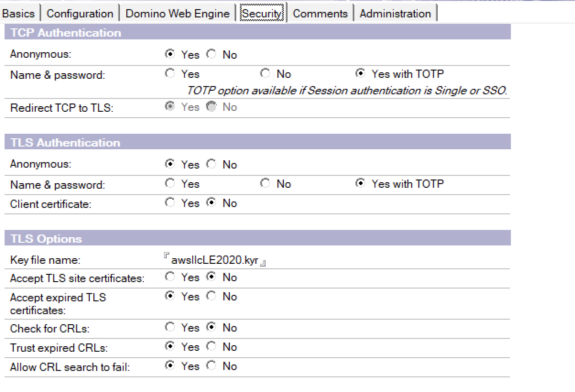
Task: Select Yes for TCP Name & password
Action: [170, 73]
